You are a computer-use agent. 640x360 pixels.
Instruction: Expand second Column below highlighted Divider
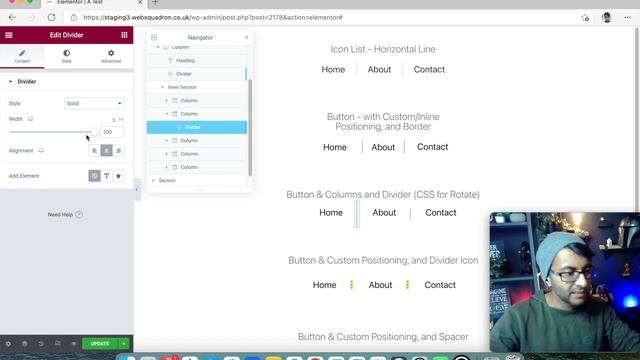point(167,154)
